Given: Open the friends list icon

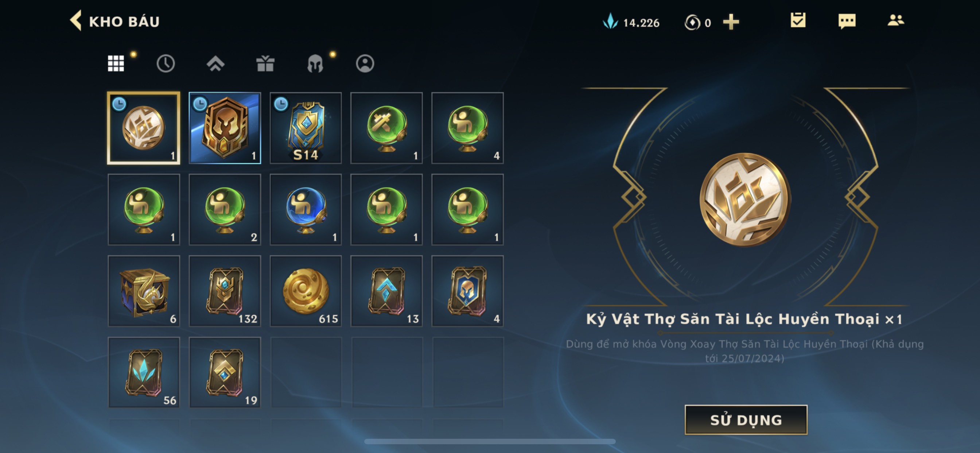Looking at the screenshot, I should pos(895,20).
